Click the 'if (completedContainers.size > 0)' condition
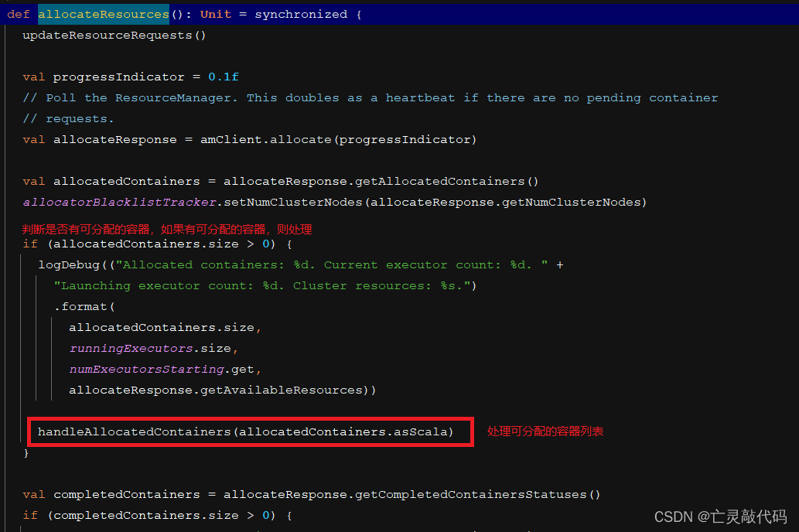The image size is (799, 532). coord(149,516)
